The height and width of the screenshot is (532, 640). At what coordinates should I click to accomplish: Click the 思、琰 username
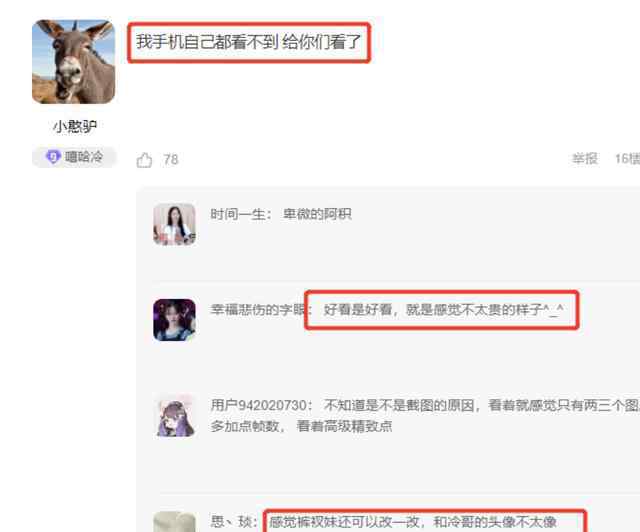pyautogui.click(x=231, y=521)
